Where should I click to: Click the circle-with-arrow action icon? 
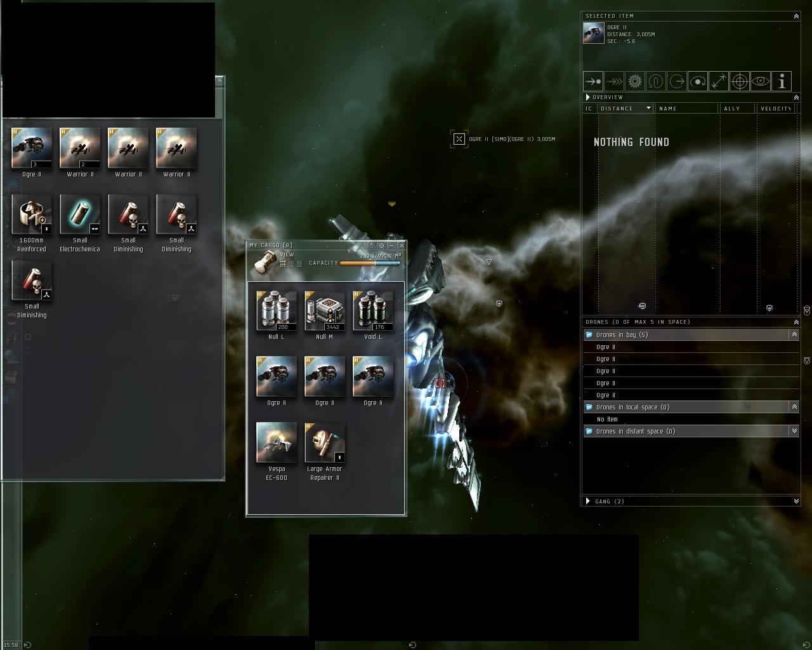[677, 81]
